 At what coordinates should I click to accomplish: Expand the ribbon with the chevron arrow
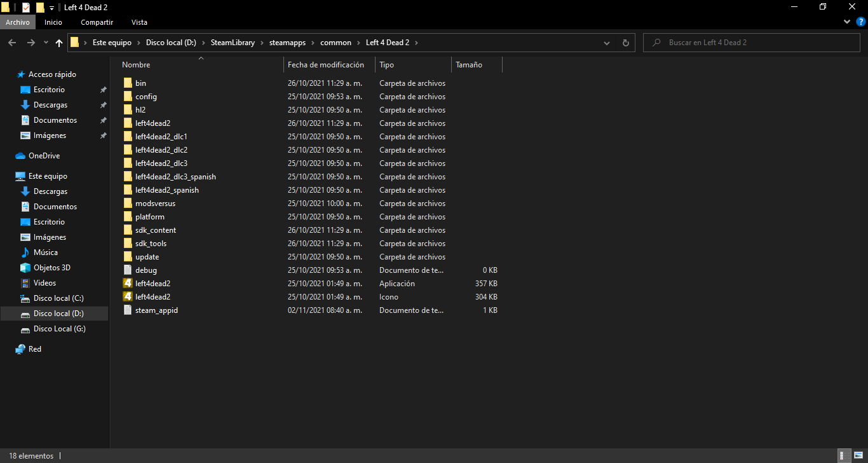[846, 22]
